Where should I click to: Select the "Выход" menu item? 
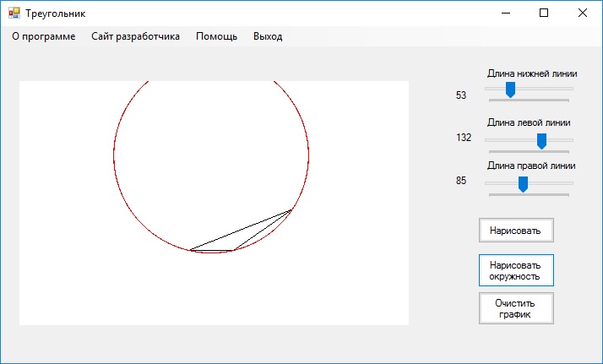click(268, 36)
